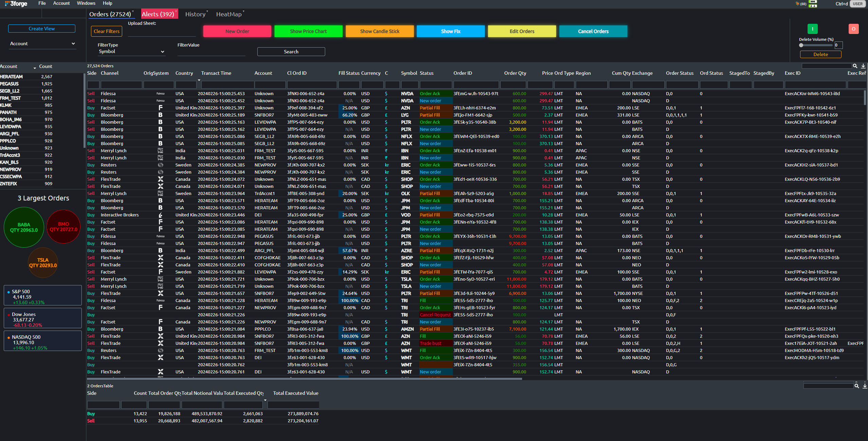Turn off using the red O button
The image size is (868, 441).
tap(854, 29)
